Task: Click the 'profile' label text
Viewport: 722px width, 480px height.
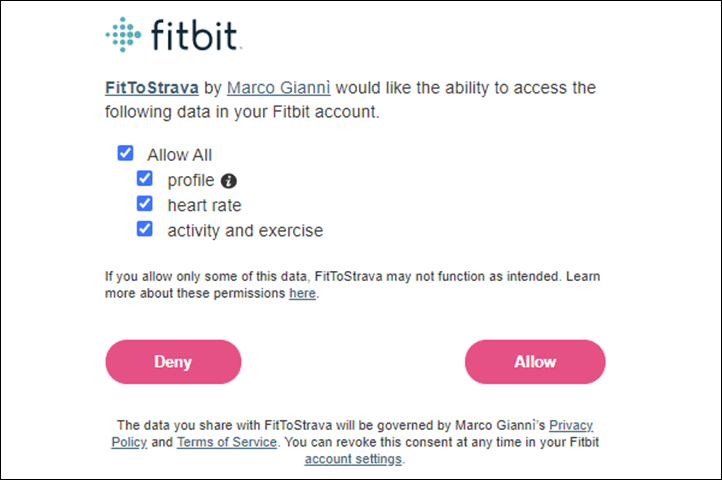Action: pyautogui.click(x=191, y=181)
